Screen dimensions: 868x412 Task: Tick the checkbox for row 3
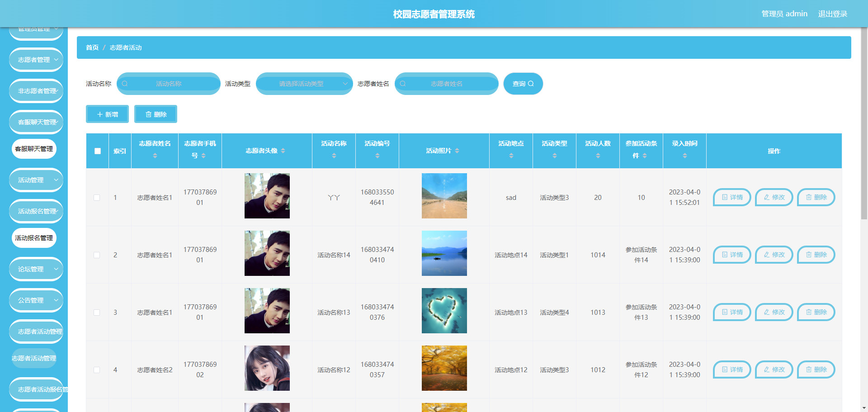97,313
